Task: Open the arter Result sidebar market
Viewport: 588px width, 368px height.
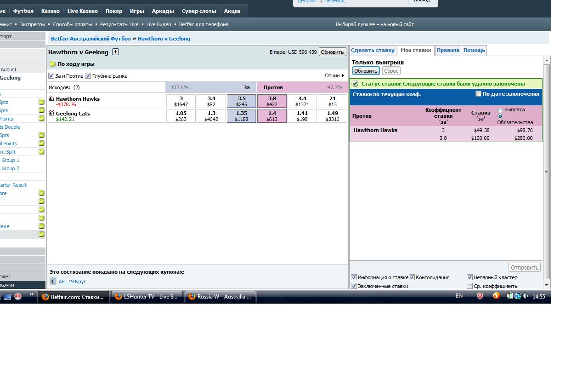Action: [13, 185]
